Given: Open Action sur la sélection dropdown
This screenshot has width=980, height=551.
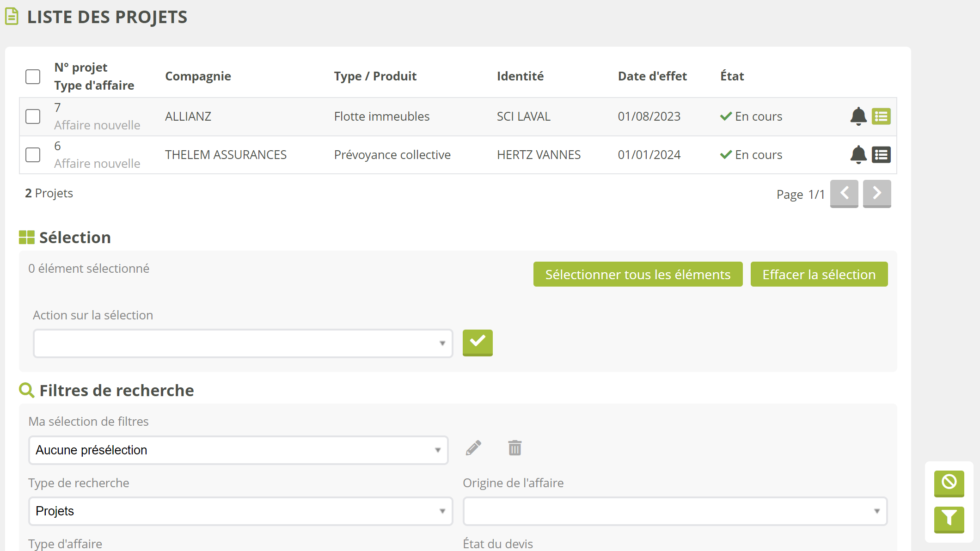Looking at the screenshot, I should pyautogui.click(x=243, y=343).
